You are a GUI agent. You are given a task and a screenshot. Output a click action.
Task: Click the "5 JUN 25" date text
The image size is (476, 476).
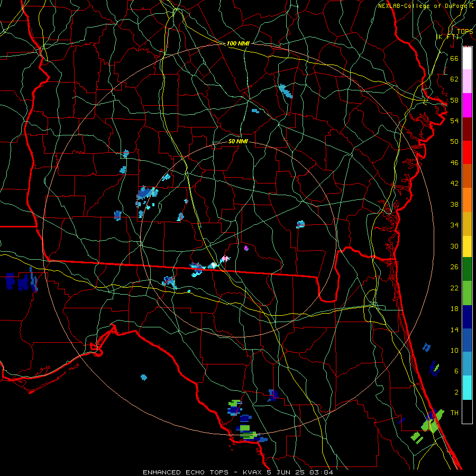pyautogui.click(x=287, y=472)
